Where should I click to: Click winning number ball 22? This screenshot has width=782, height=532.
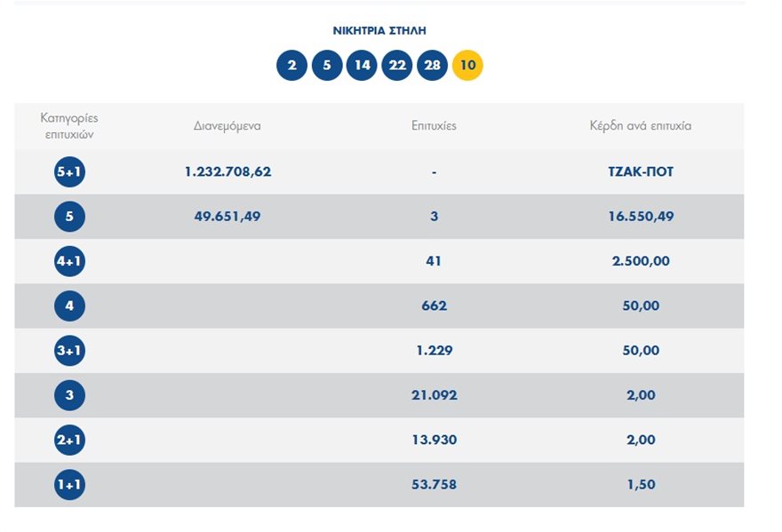[397, 66]
